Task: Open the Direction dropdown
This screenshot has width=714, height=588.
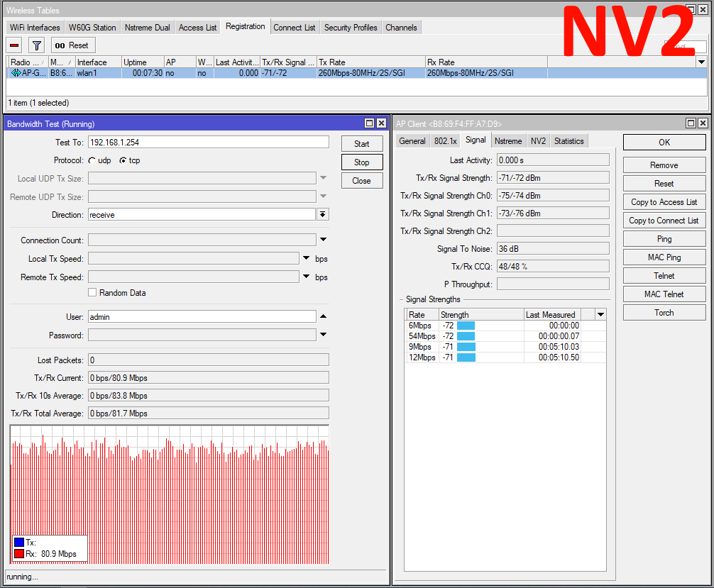Action: coord(323,214)
